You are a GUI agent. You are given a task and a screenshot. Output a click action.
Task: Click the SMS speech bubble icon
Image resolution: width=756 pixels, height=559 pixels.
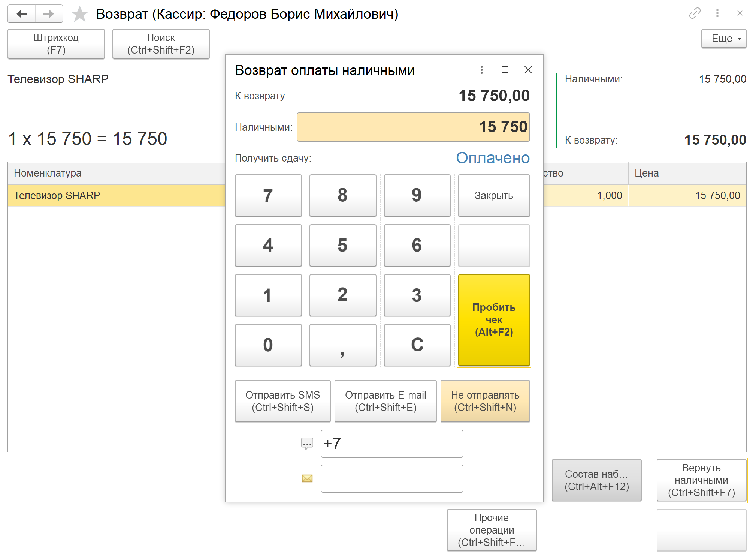(x=307, y=444)
